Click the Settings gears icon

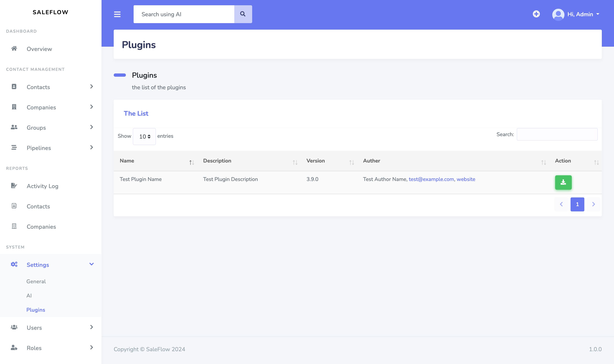(x=14, y=264)
